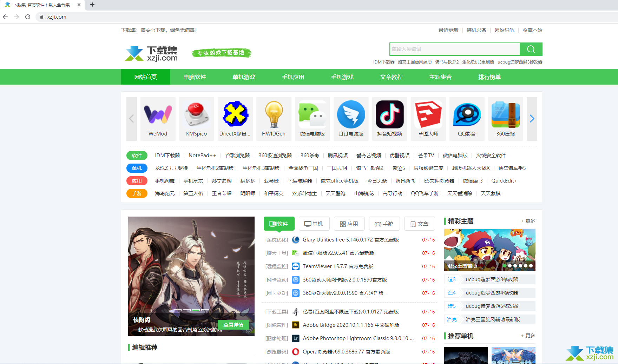This screenshot has height=364, width=618.
Task: Click the green 软件 category pill
Action: pyautogui.click(x=137, y=155)
